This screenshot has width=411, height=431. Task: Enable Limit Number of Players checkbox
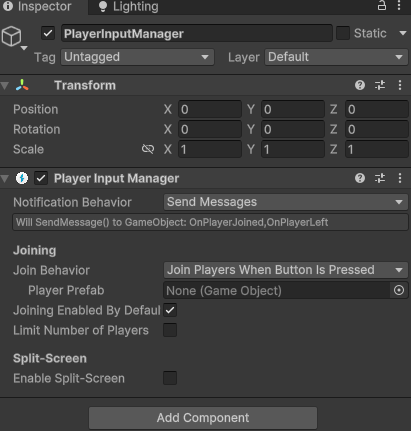tap(170, 330)
